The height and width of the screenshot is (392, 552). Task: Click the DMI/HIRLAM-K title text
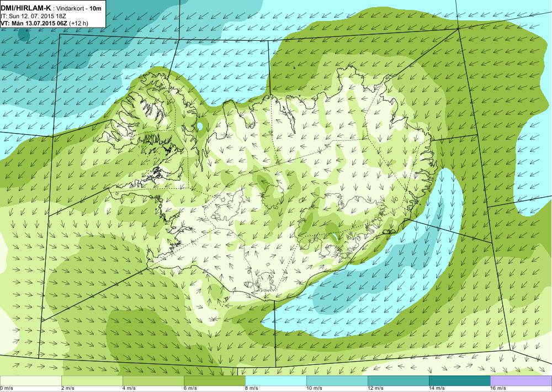click(x=26, y=8)
